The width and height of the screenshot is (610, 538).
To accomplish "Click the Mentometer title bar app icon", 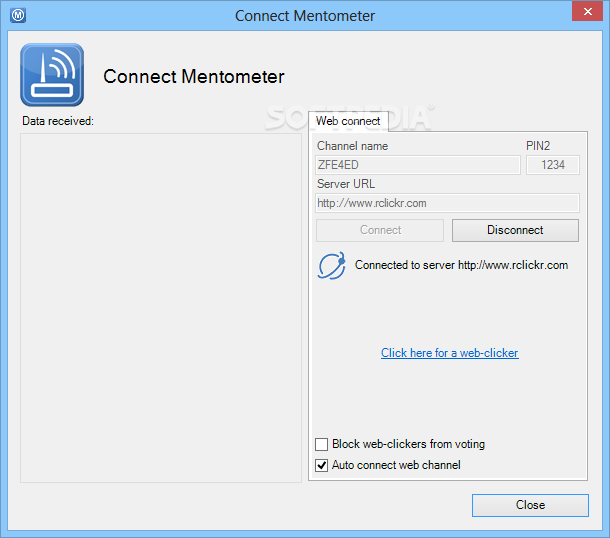I will click(x=18, y=16).
